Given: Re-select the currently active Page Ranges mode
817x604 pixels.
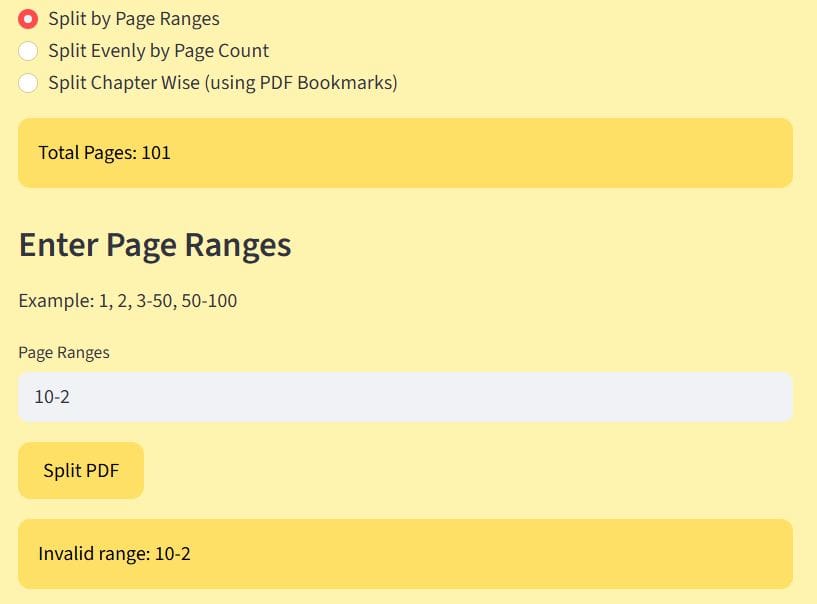Looking at the screenshot, I should tap(28, 18).
